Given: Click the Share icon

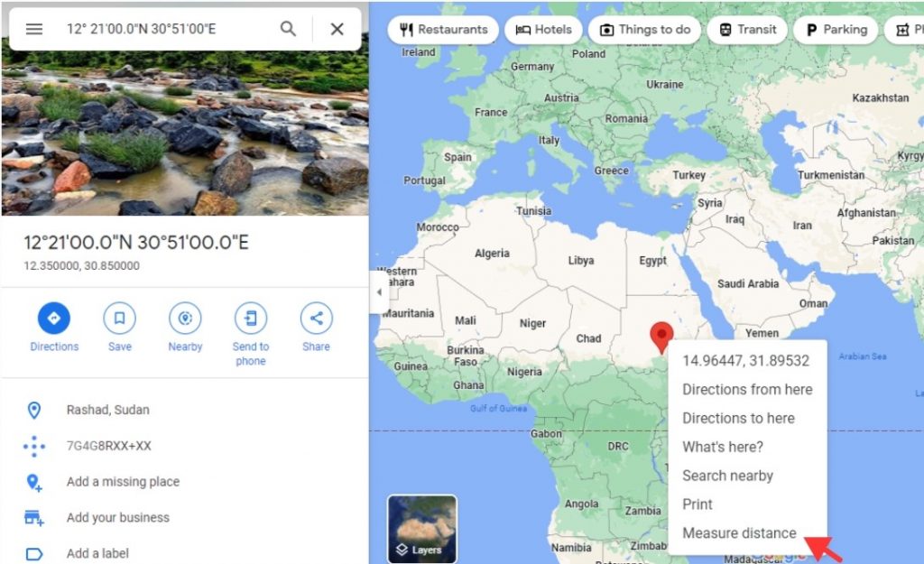Looking at the screenshot, I should [x=317, y=319].
